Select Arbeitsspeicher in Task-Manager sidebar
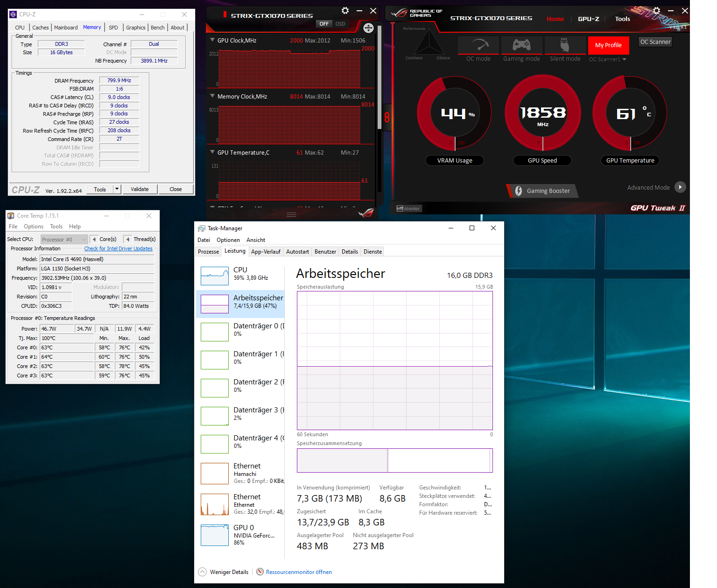This screenshot has width=717, height=588. click(240, 304)
